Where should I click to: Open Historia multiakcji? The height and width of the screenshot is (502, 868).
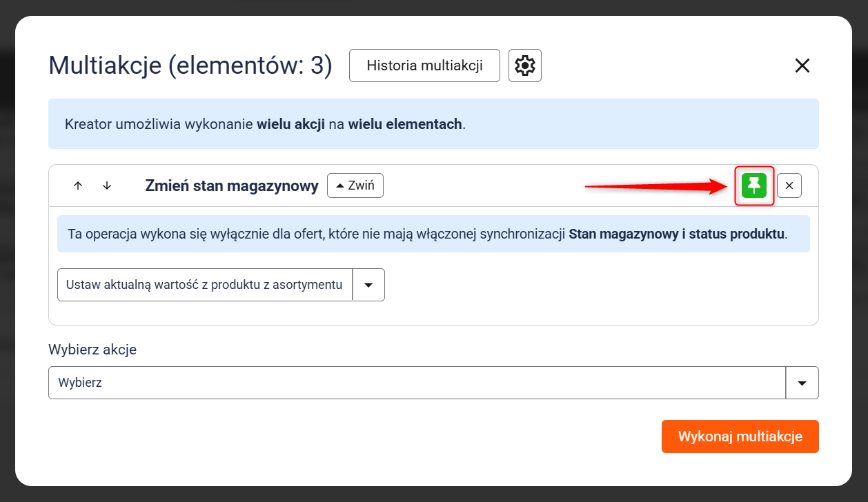[x=424, y=66]
